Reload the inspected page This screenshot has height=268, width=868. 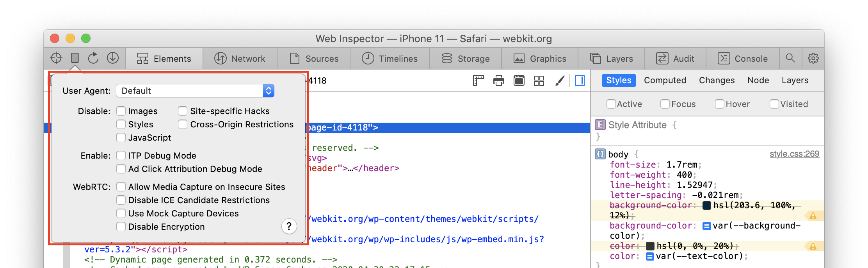(x=93, y=58)
